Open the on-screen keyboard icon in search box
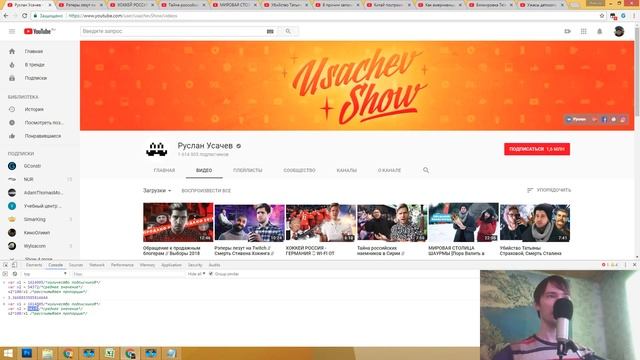This screenshot has width=640, height=360. [x=270, y=31]
